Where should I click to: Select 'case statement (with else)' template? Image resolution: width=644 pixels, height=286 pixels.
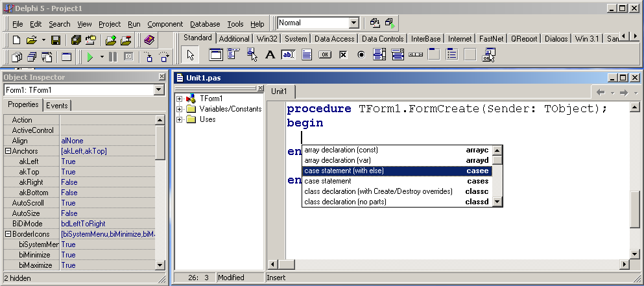397,171
